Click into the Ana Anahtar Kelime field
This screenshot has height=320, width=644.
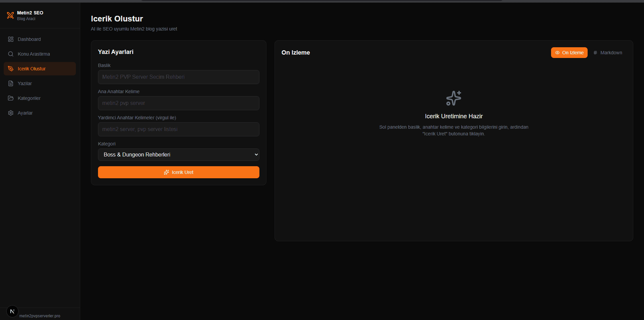tap(178, 103)
